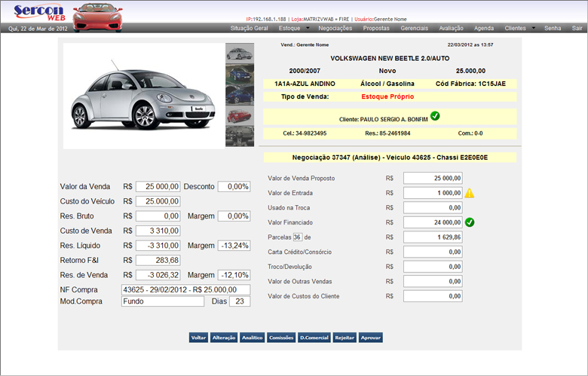Open the Senha menu item
The width and height of the screenshot is (588, 376).
click(553, 28)
